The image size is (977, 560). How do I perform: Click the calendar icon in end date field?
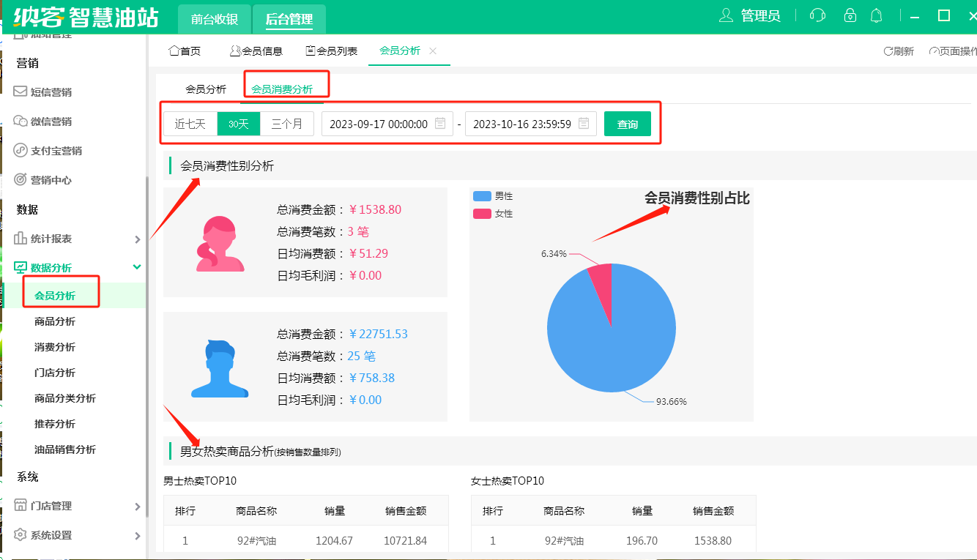pos(584,124)
